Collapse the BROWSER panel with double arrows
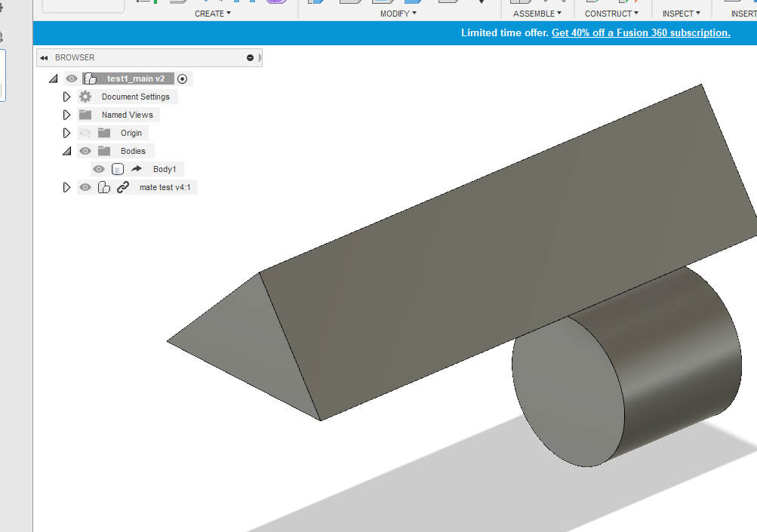This screenshot has height=532, width=757. pyautogui.click(x=44, y=58)
